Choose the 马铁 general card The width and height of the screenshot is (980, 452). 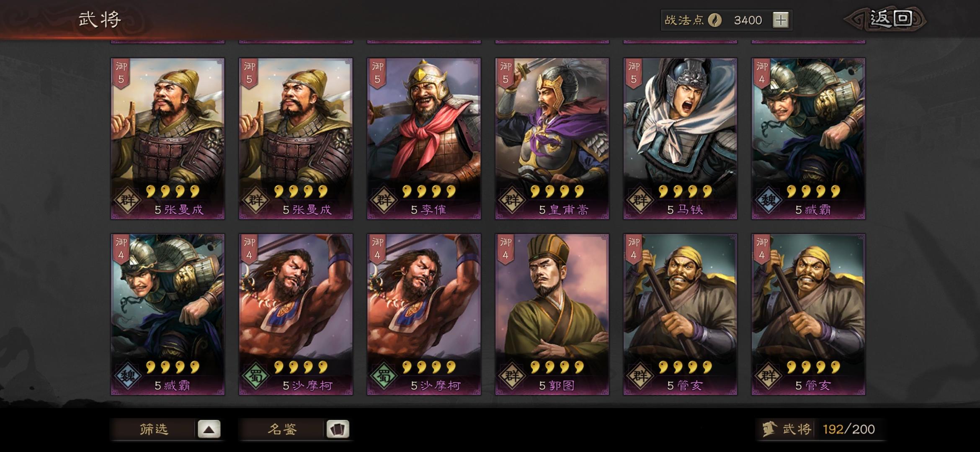coord(680,139)
